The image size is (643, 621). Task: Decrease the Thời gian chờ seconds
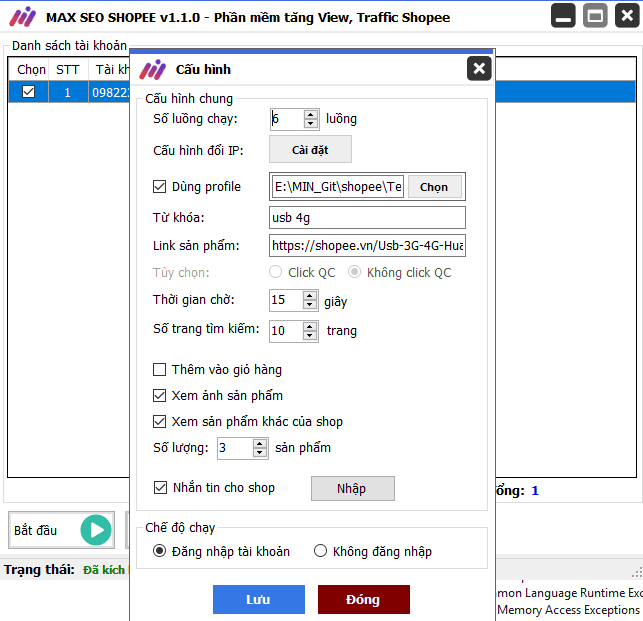310,305
